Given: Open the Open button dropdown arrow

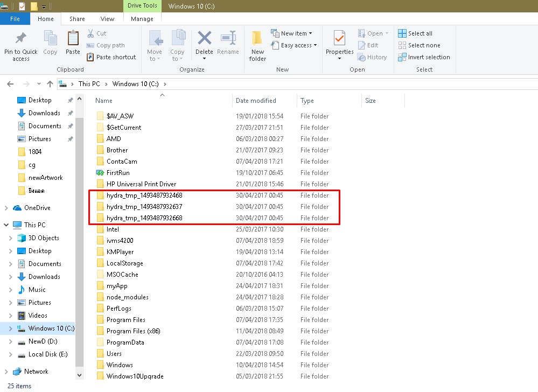Looking at the screenshot, I should [x=387, y=33].
